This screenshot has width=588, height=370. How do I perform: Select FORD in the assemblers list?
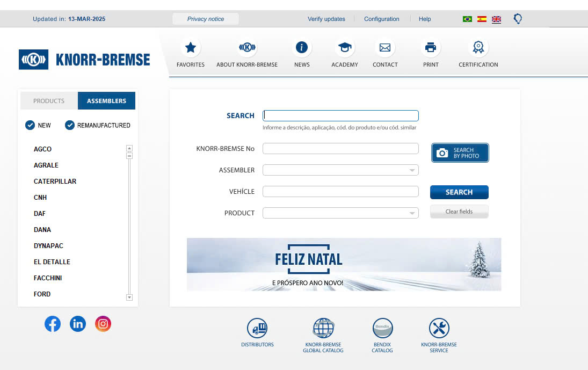click(x=42, y=294)
